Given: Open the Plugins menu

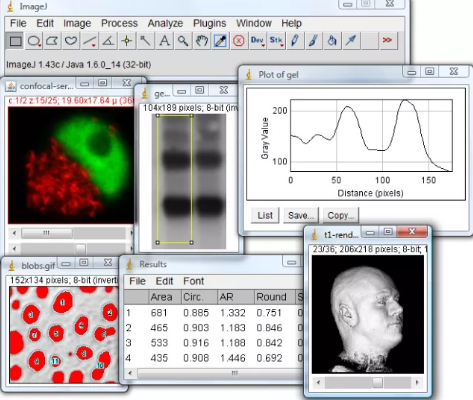Looking at the screenshot, I should tap(210, 23).
